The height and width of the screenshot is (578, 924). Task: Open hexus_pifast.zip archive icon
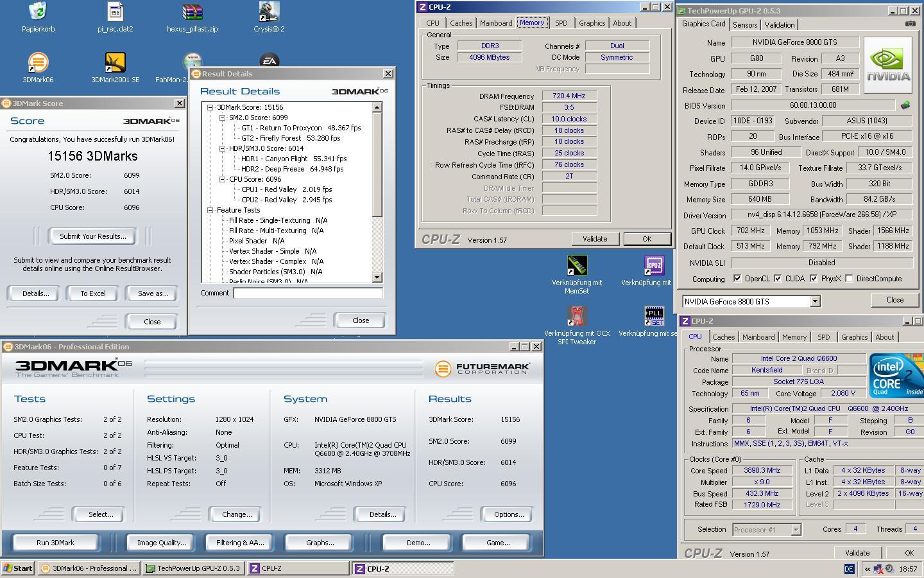coord(192,12)
